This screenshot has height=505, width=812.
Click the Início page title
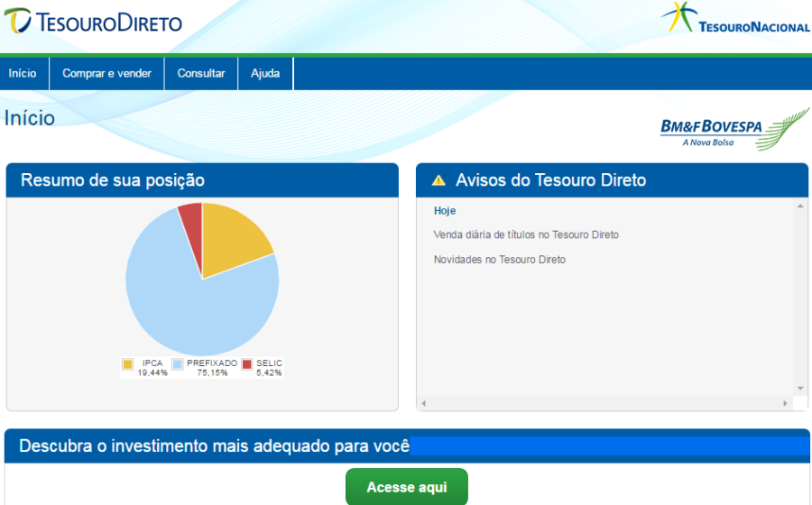(x=30, y=118)
